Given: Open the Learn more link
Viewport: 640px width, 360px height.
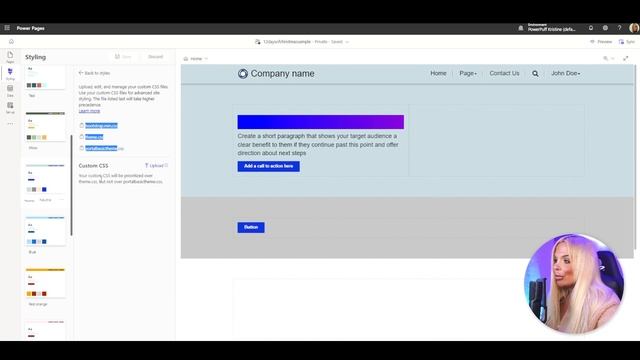Looking at the screenshot, I should pyautogui.click(x=89, y=111).
